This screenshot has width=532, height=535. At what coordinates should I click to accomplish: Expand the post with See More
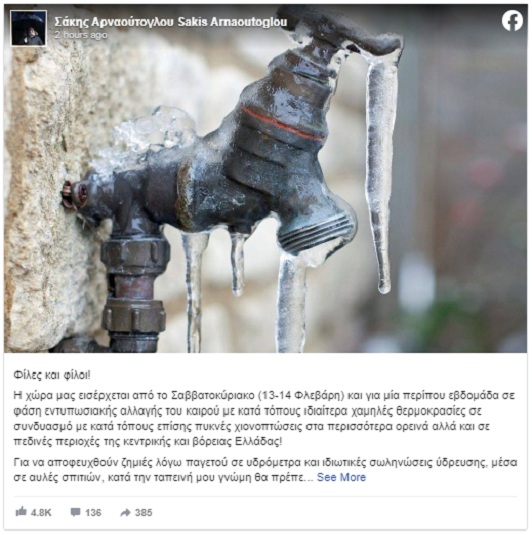(341, 477)
